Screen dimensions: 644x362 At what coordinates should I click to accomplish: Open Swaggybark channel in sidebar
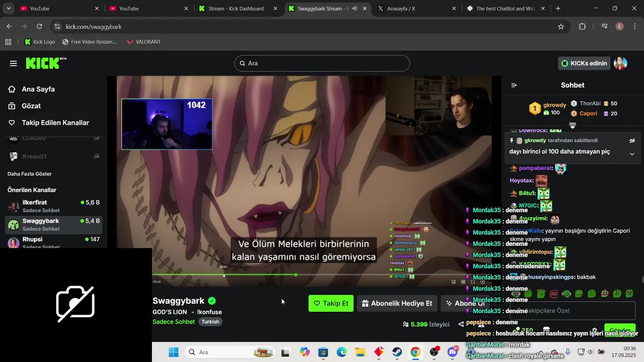53,225
